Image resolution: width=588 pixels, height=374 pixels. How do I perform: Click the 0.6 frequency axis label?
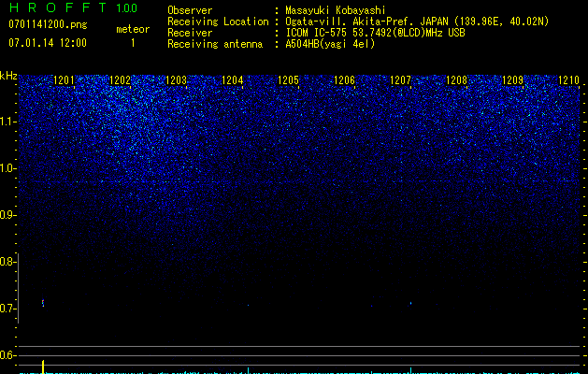tap(7, 355)
